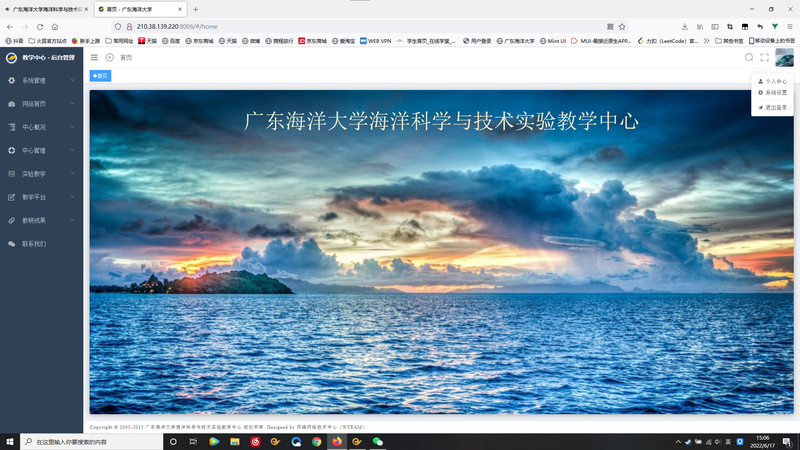Screen dimensions: 800x450
Task: Open the 其他书签 bookmarks folder
Action: coord(729,41)
